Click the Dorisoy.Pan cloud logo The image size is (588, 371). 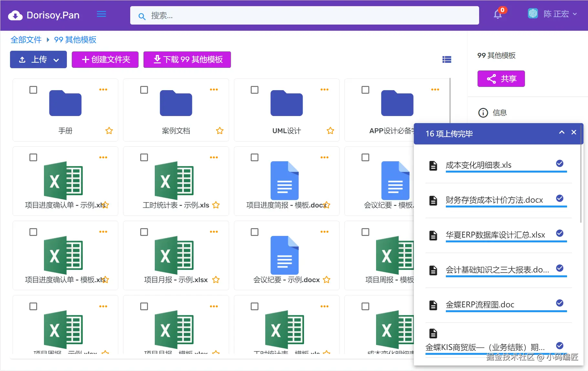(15, 15)
